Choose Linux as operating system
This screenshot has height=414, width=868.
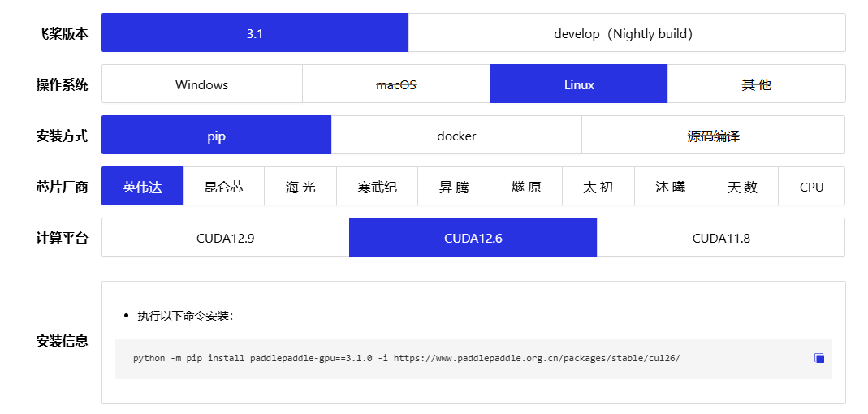(x=578, y=84)
